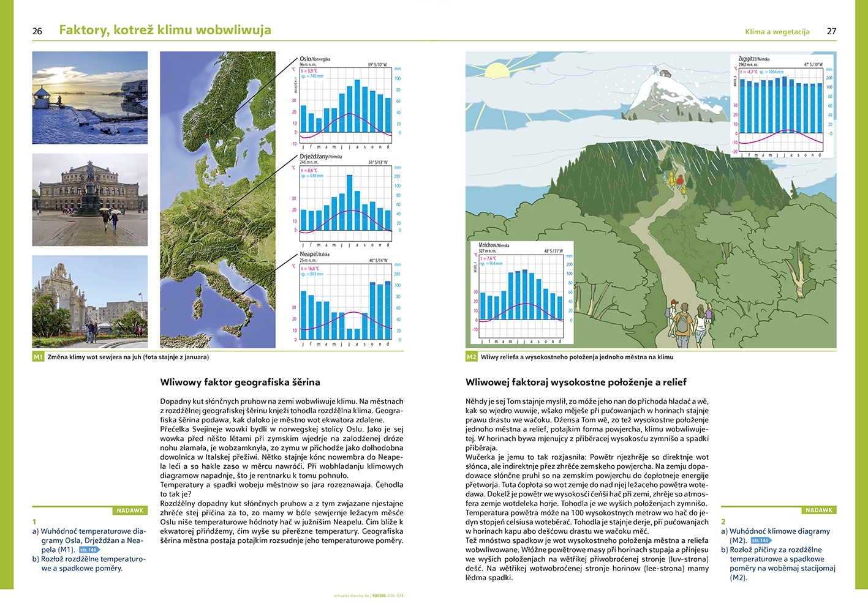The image size is (868, 609).
Task: Select the Naples street photo
Action: pyautogui.click(x=89, y=301)
